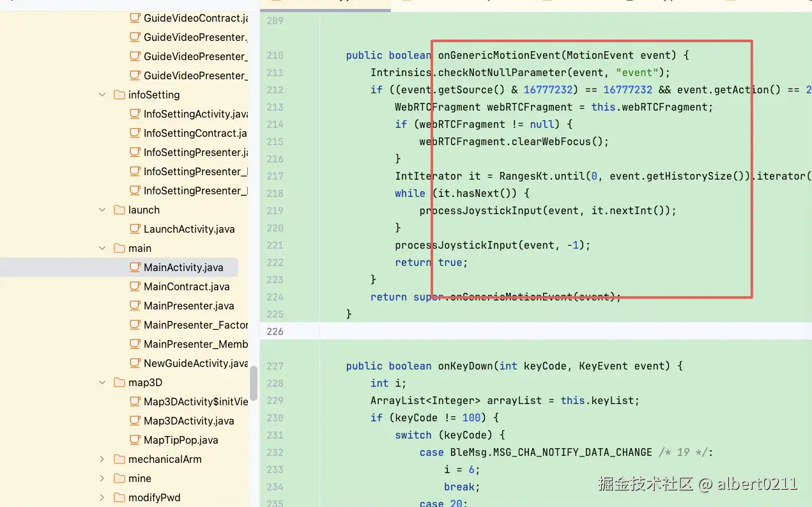Click the class icon beside MainContract.java

click(x=135, y=286)
